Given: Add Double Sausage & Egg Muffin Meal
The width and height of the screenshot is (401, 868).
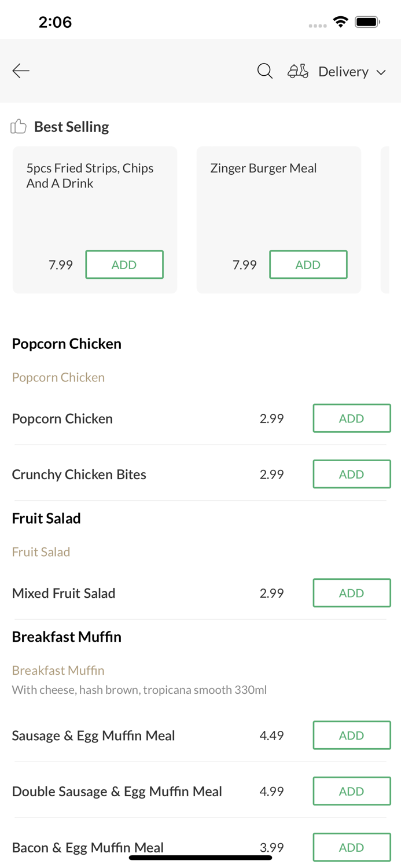Looking at the screenshot, I should (x=352, y=790).
